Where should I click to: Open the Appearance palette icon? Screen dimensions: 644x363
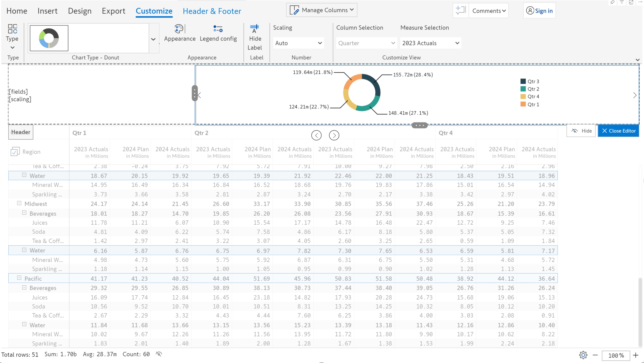(179, 29)
